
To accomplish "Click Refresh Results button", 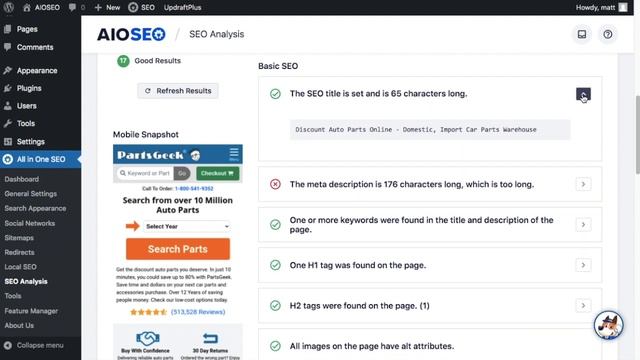I will 178,91.
